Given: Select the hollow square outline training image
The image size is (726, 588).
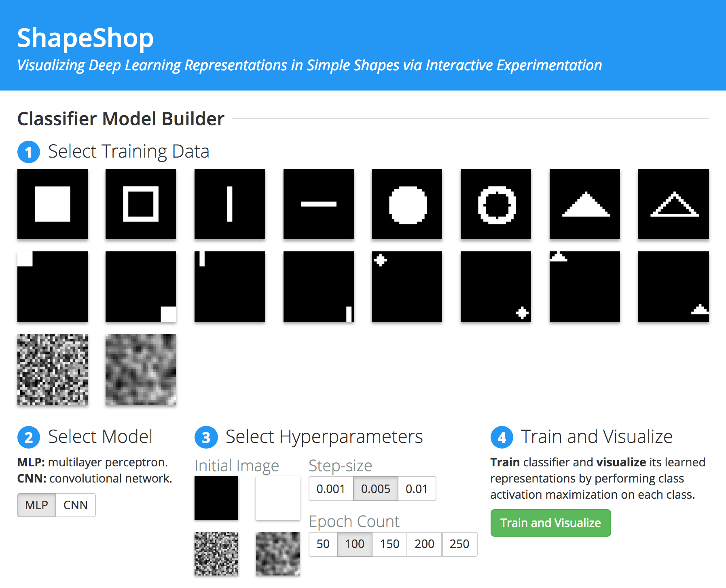Looking at the screenshot, I should tap(141, 204).
